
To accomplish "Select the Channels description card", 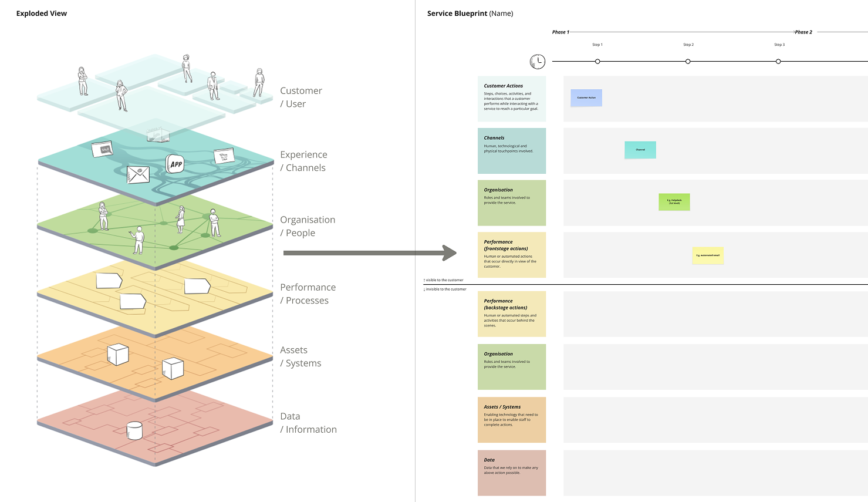I will [x=512, y=151].
